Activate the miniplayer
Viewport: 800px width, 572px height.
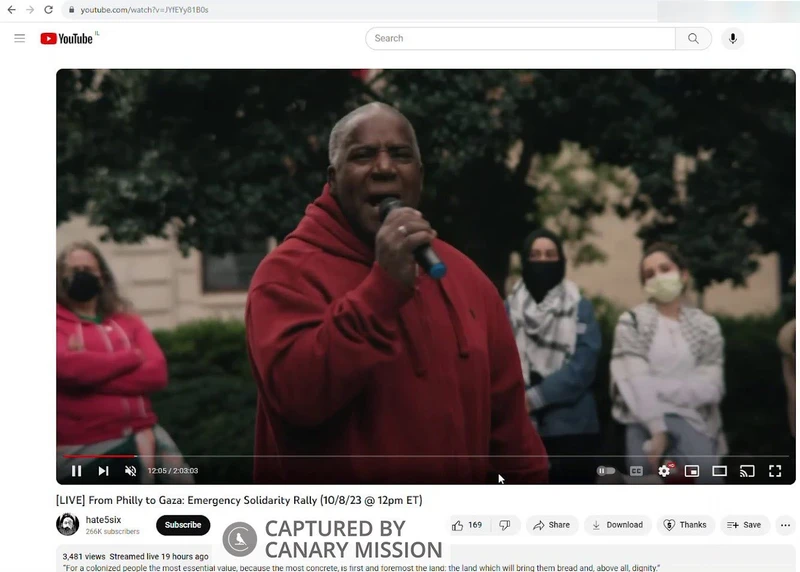pyautogui.click(x=691, y=471)
